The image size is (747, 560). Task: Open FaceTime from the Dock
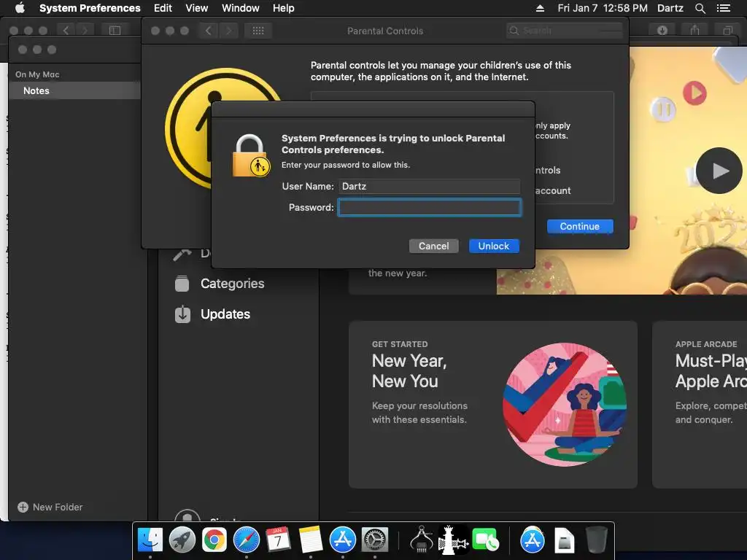[485, 540]
